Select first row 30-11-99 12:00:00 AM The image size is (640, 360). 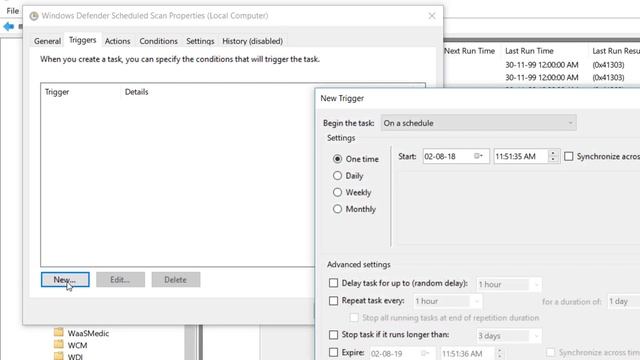click(542, 65)
